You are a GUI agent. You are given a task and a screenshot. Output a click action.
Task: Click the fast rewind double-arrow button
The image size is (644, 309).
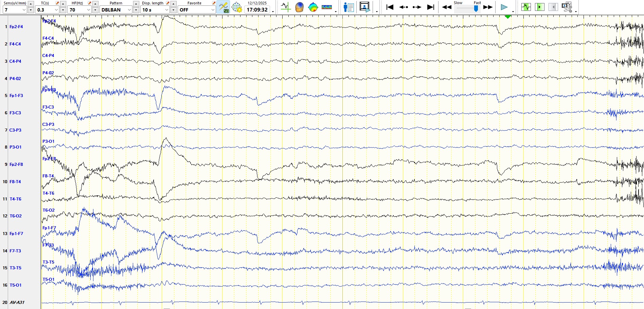click(x=447, y=7)
